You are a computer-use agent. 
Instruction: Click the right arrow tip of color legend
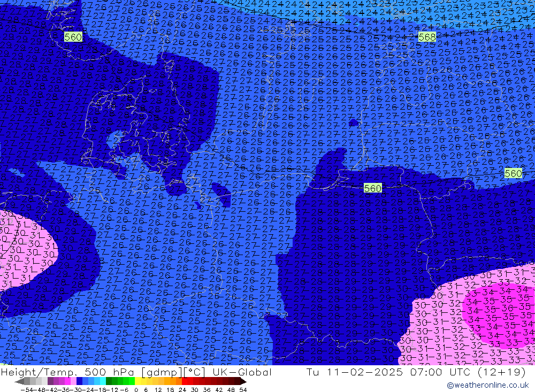[x=244, y=382]
